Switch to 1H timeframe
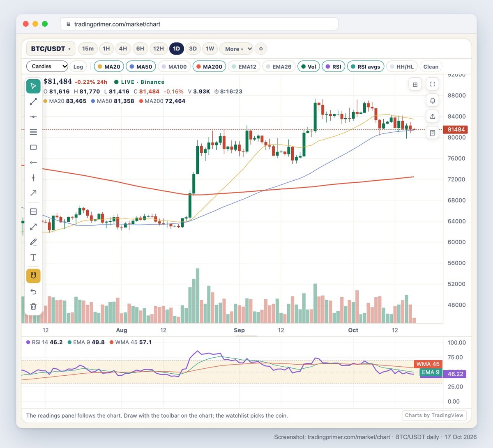493x448 pixels. click(106, 48)
